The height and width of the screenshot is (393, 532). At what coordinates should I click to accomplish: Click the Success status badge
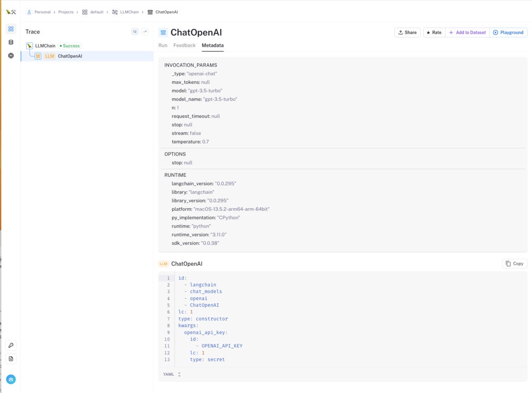pos(70,46)
